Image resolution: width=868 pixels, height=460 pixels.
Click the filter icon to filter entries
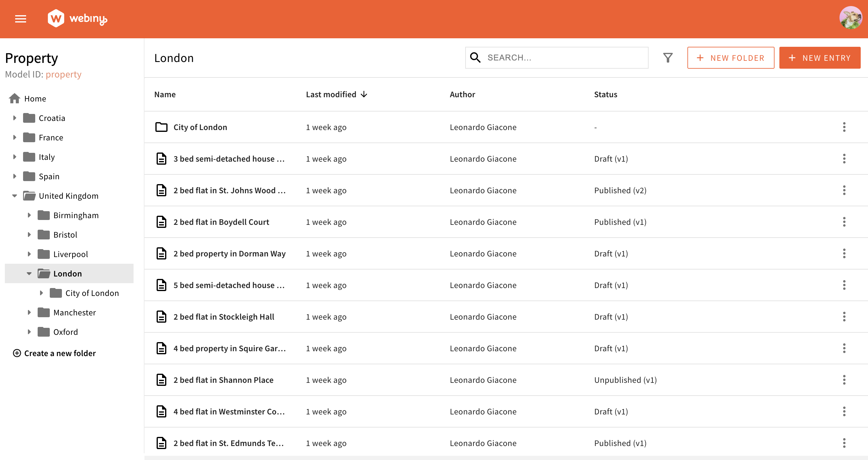pos(667,57)
